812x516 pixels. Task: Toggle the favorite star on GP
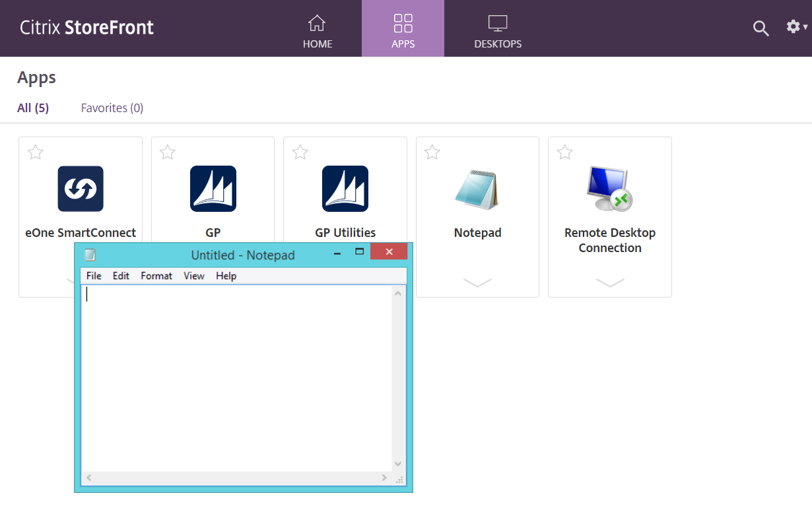(x=168, y=152)
